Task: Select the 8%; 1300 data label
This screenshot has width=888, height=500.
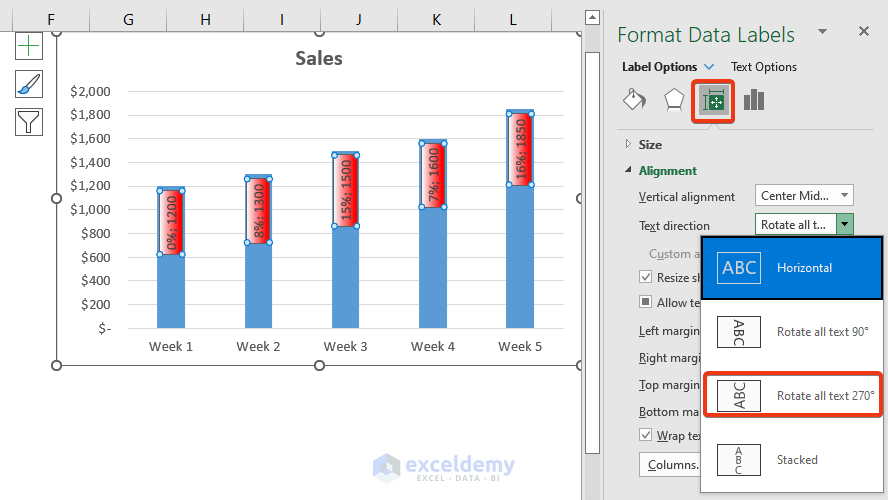Action: coord(258,211)
